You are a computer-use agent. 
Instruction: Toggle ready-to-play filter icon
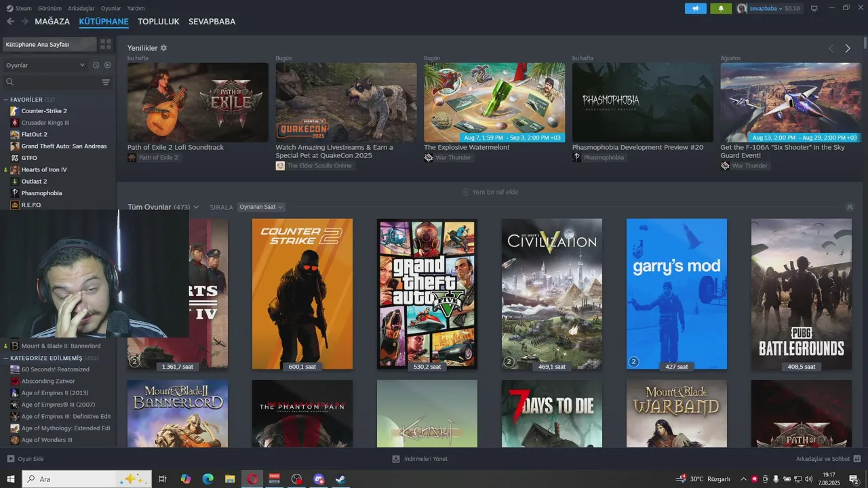[x=107, y=65]
